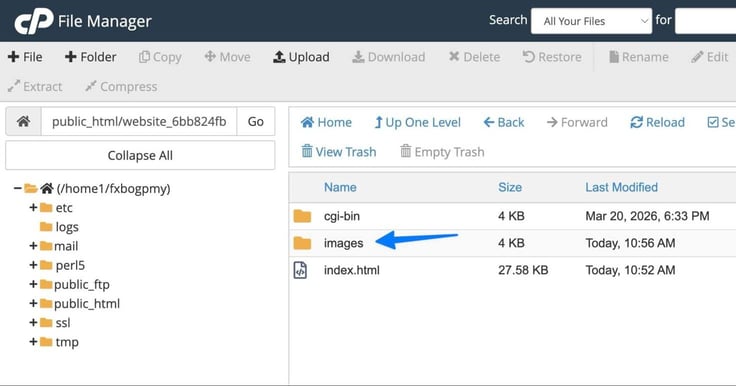Click the 'Mar 20, 2026, 6:33 PM' date cell
Screen dimensions: 736x386
pos(647,216)
